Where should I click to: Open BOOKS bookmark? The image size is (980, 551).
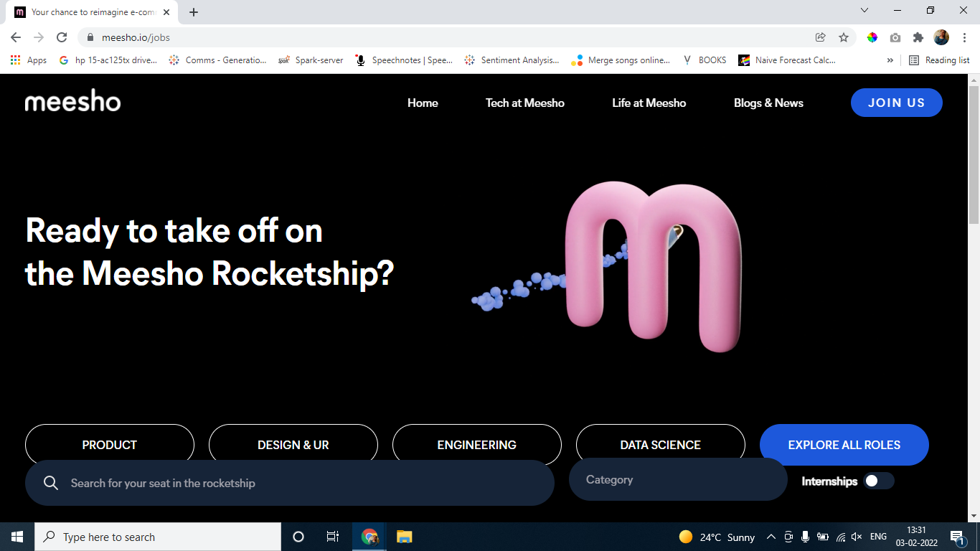pos(705,60)
